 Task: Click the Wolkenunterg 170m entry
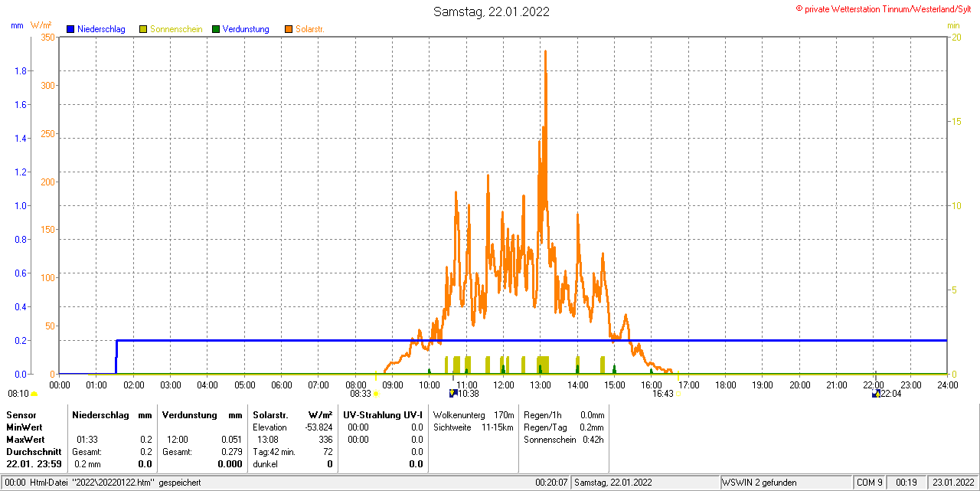pyautogui.click(x=473, y=414)
